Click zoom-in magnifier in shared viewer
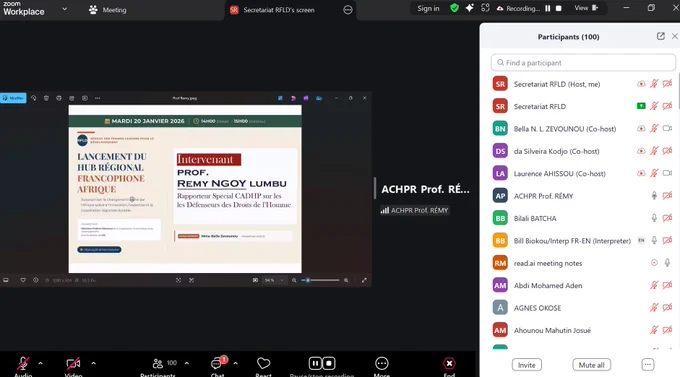This screenshot has width=680, height=377. (x=346, y=280)
